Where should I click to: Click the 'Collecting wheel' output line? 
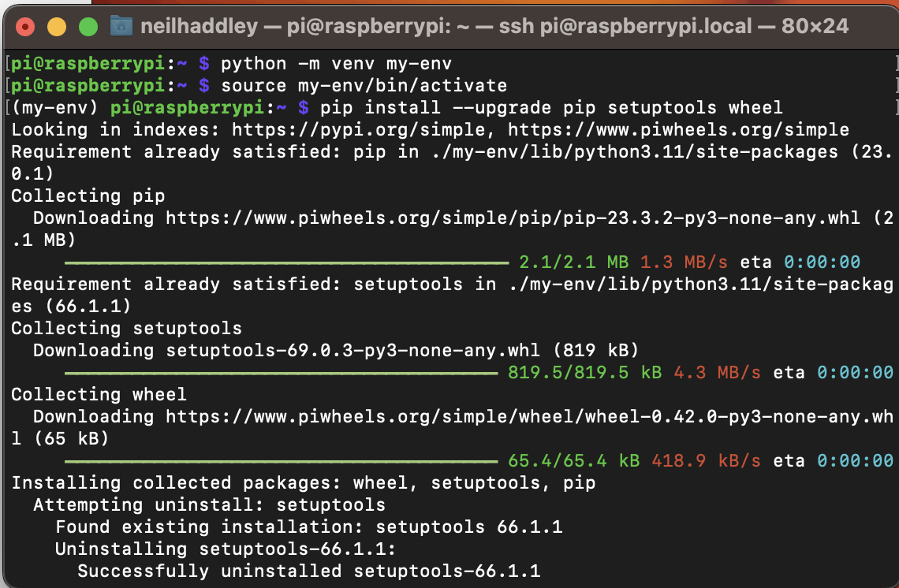click(99, 394)
